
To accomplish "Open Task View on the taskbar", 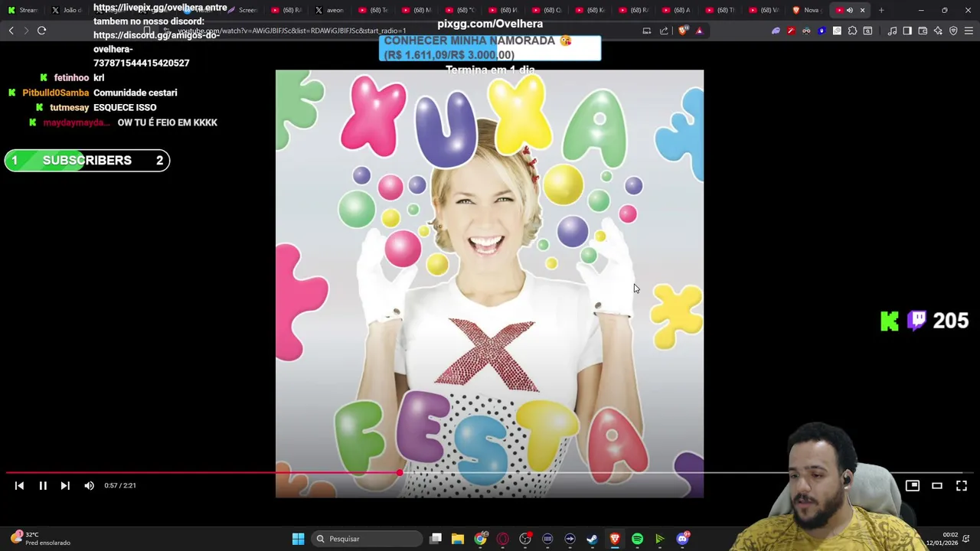I will (436, 539).
